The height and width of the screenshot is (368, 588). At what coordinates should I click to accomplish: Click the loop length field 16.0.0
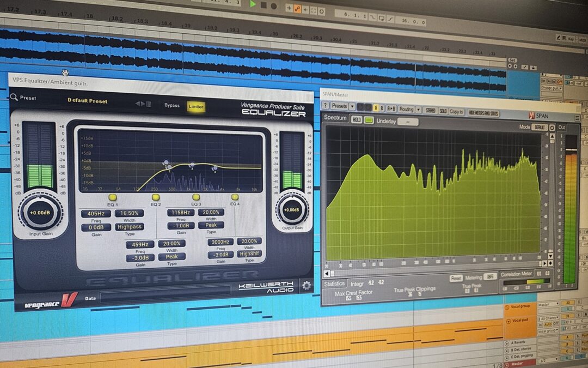[x=411, y=21]
